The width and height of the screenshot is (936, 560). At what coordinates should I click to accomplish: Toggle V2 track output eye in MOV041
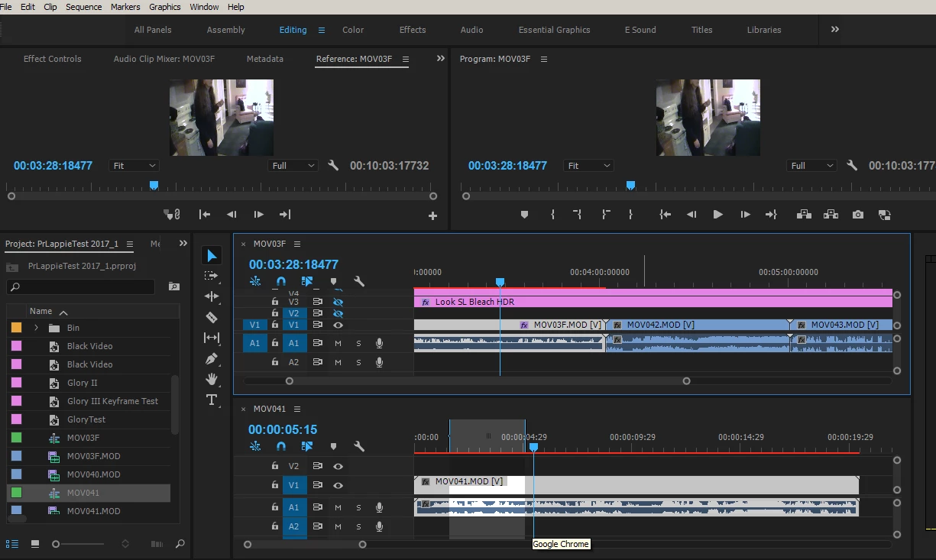coord(338,466)
